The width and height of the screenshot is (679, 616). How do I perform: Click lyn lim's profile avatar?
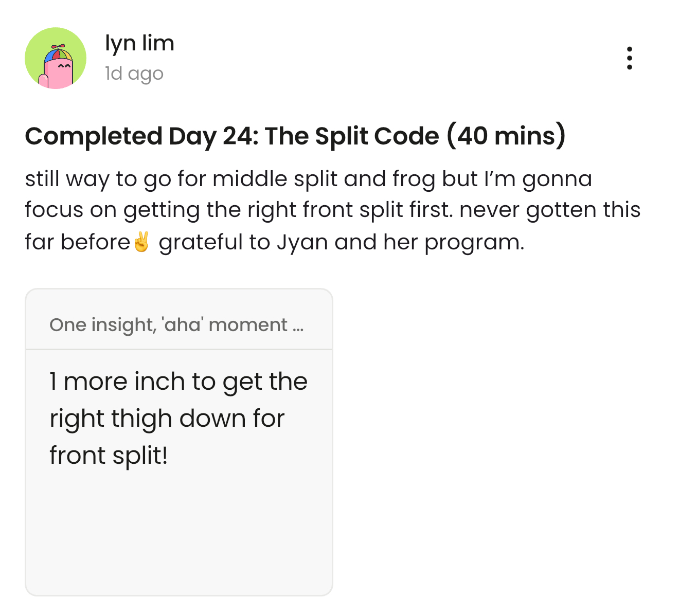(56, 58)
